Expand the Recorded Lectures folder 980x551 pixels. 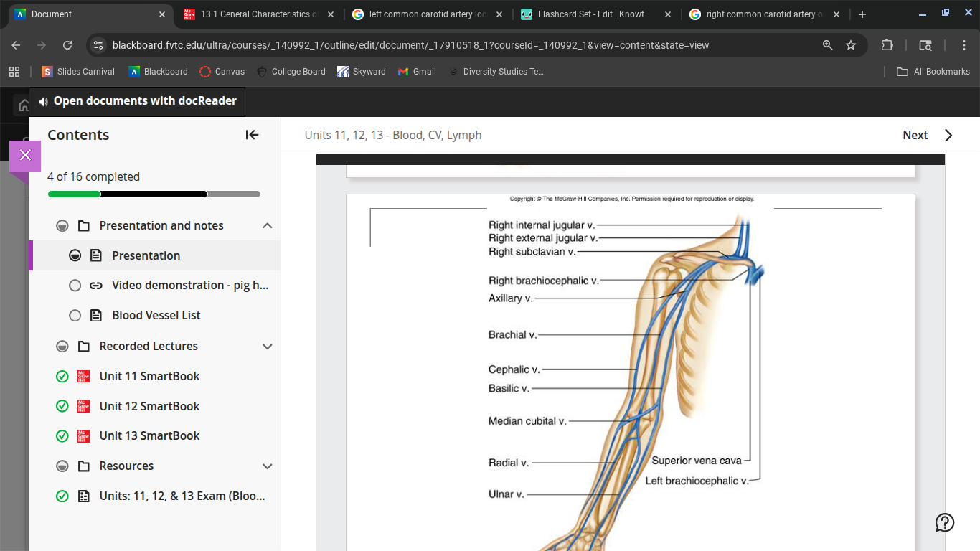click(x=268, y=347)
